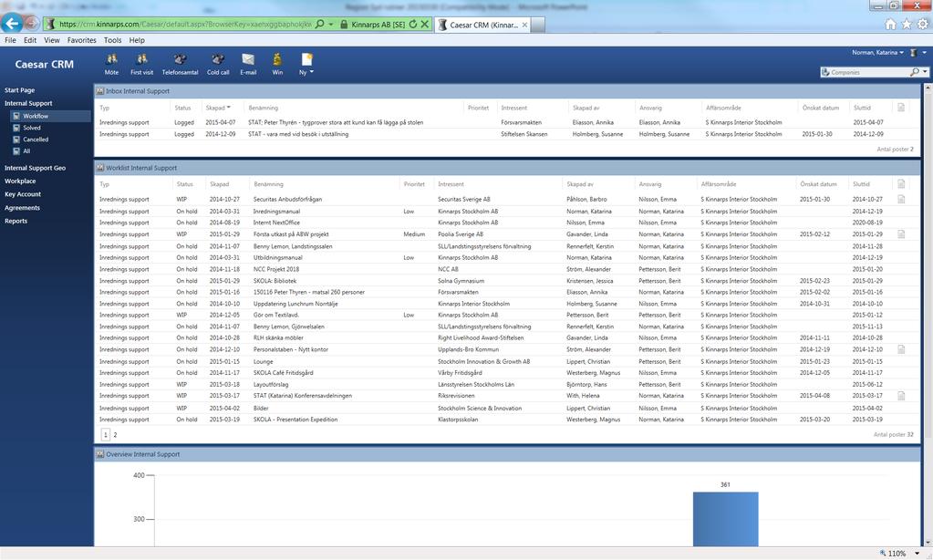Open the address bar autocomplete dropdown

tap(331, 25)
